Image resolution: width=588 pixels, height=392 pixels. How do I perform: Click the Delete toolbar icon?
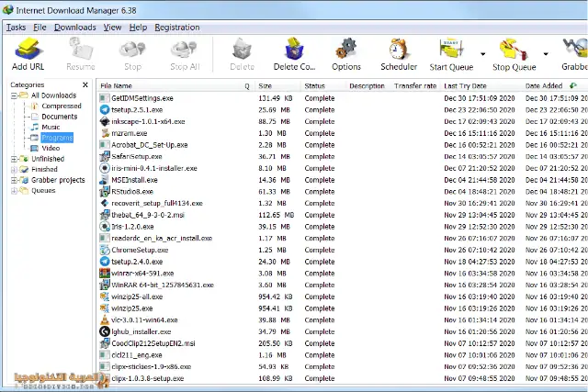point(242,49)
